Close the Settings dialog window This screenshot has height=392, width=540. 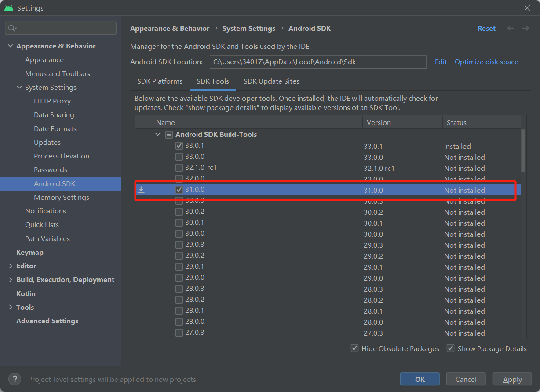[x=527, y=8]
